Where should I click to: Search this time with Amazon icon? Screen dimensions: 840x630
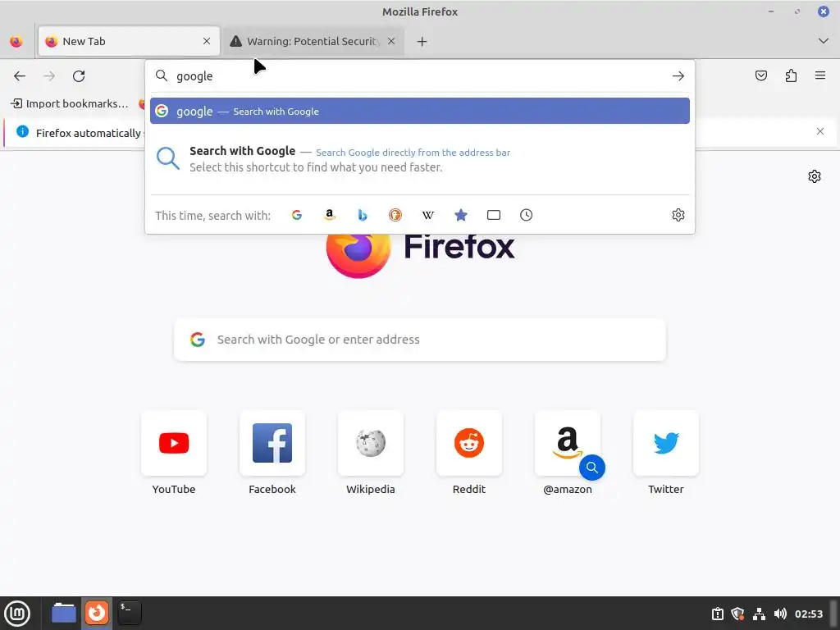tap(330, 215)
